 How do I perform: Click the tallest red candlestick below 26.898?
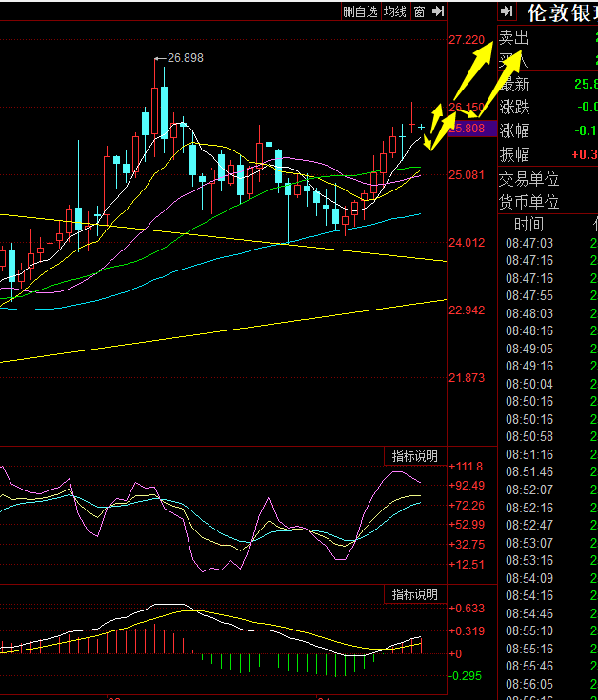click(155, 111)
